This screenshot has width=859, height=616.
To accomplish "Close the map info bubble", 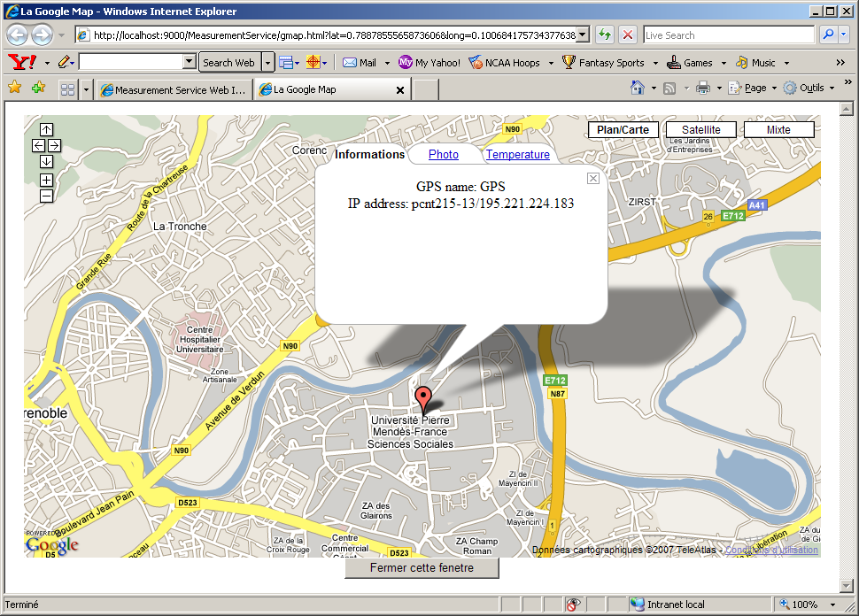I will point(592,179).
